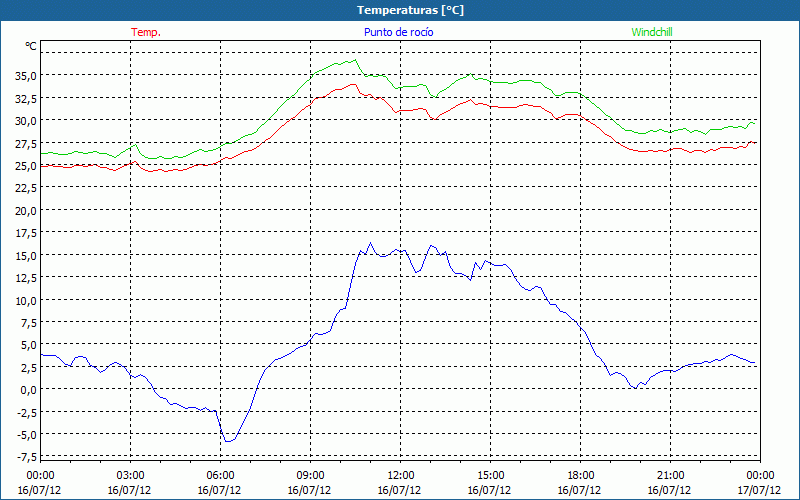The image size is (800, 500).
Task: Click the °C unit label on the axis
Action: (31, 46)
